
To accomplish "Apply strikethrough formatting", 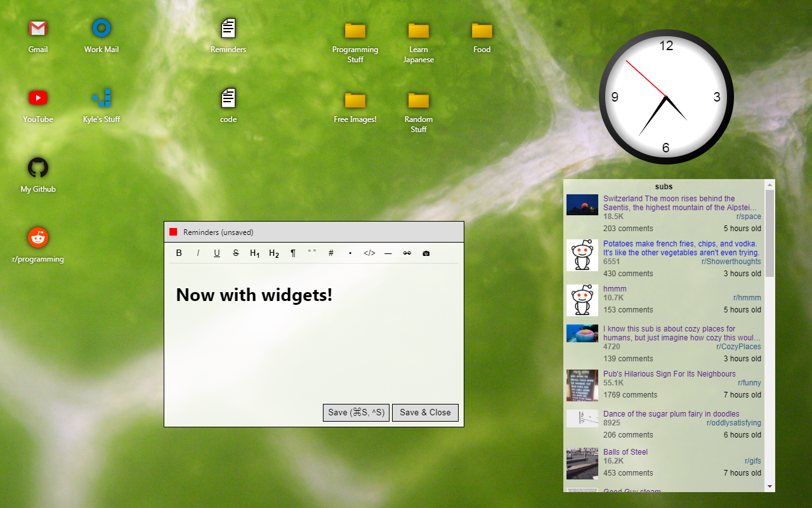I will (236, 253).
